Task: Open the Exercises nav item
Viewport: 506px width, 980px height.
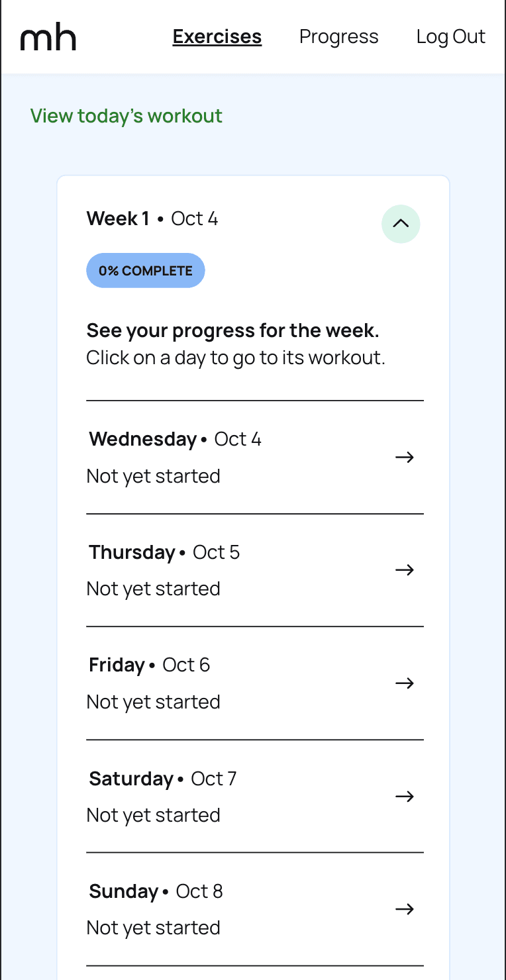Action: (217, 36)
